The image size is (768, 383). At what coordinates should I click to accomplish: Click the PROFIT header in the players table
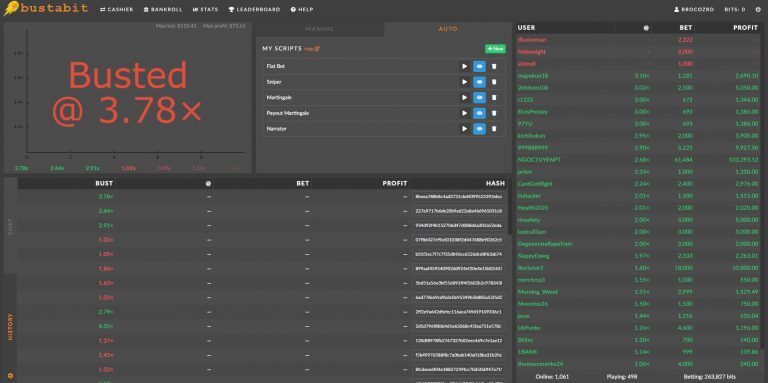click(745, 28)
